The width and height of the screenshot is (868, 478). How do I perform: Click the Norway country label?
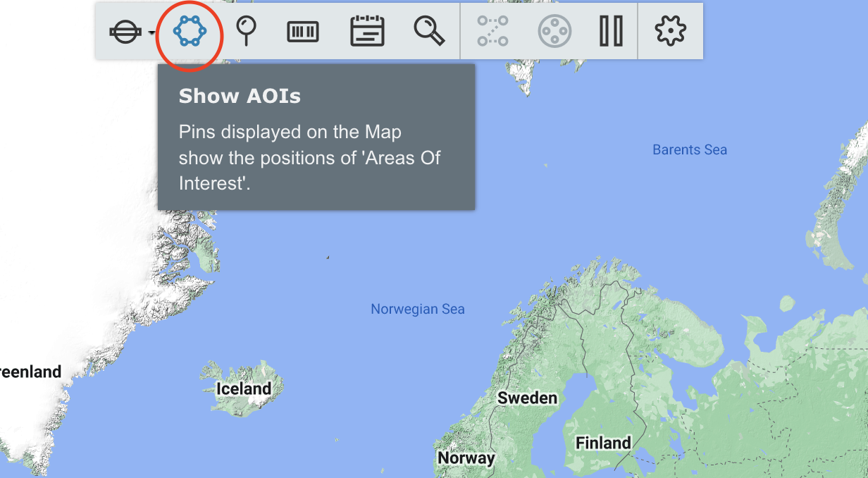(466, 458)
